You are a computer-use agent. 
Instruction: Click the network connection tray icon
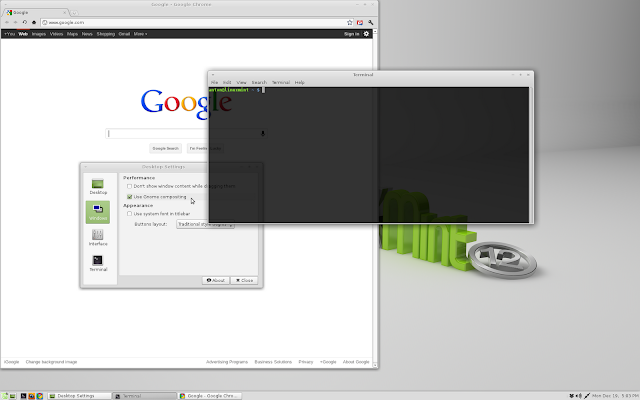(587, 396)
